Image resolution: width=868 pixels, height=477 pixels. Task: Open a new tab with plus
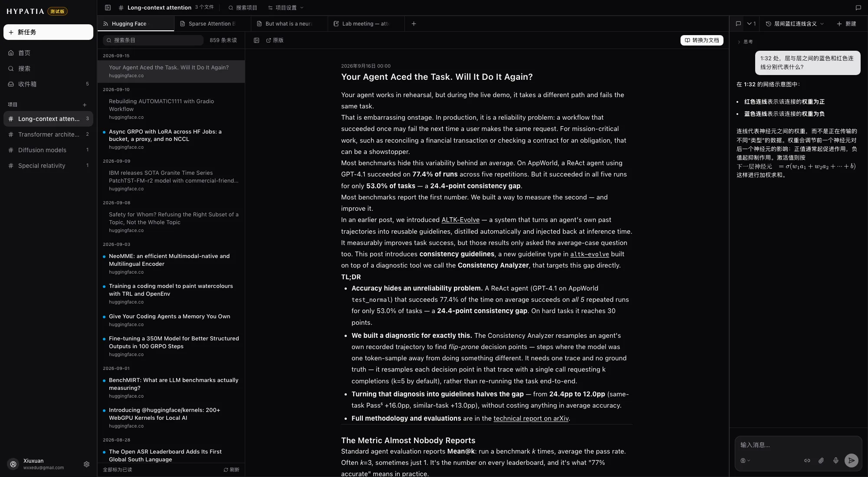(414, 24)
